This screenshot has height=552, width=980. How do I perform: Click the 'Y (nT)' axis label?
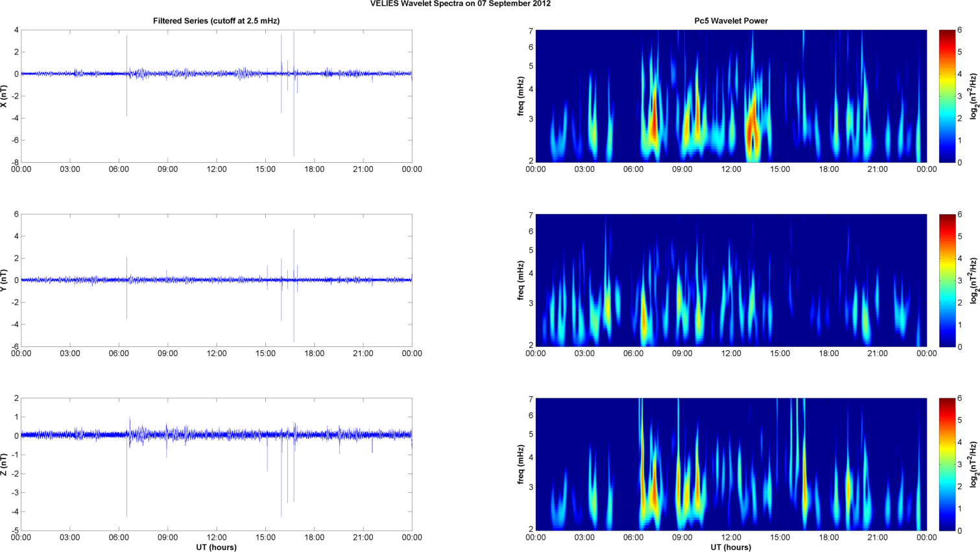pyautogui.click(x=4, y=280)
